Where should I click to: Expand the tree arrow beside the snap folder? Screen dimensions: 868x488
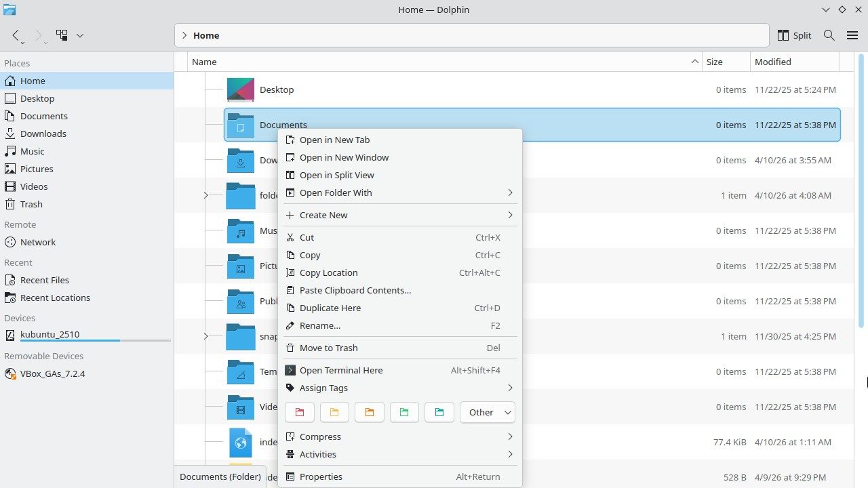206,336
